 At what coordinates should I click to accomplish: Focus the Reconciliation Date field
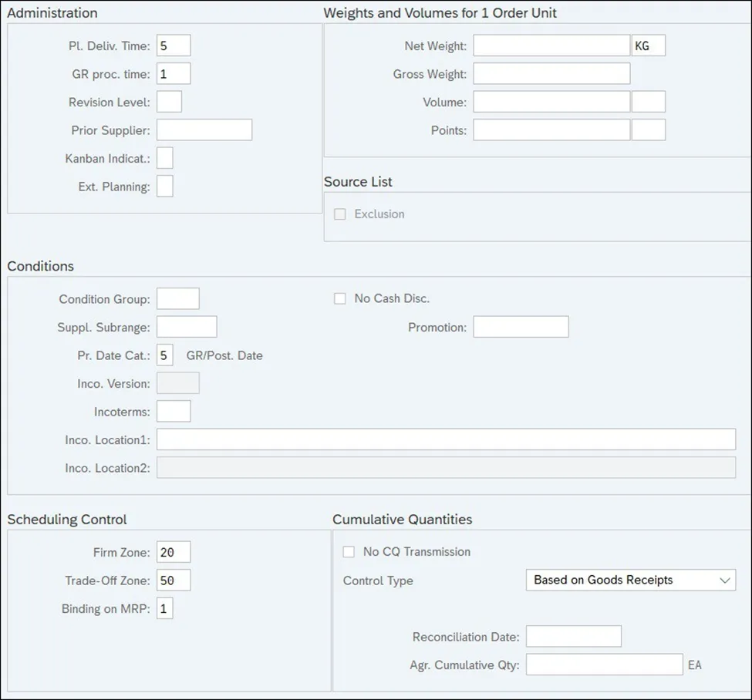573,637
